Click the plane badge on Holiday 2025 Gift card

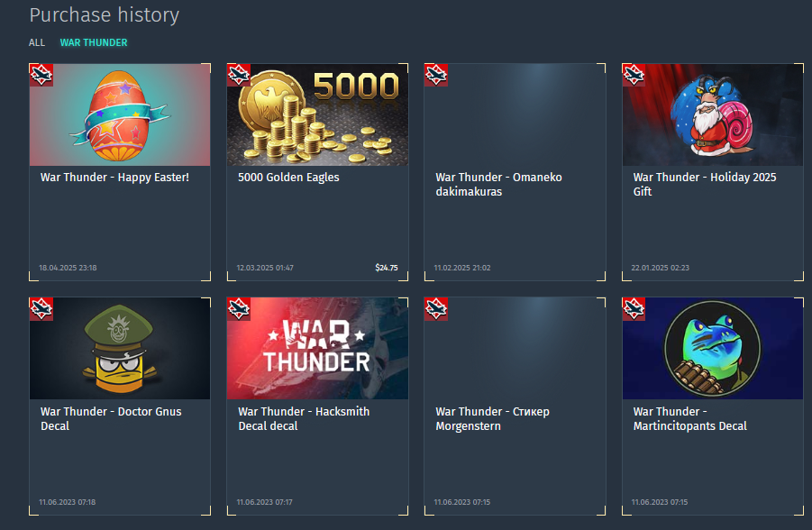[634, 75]
